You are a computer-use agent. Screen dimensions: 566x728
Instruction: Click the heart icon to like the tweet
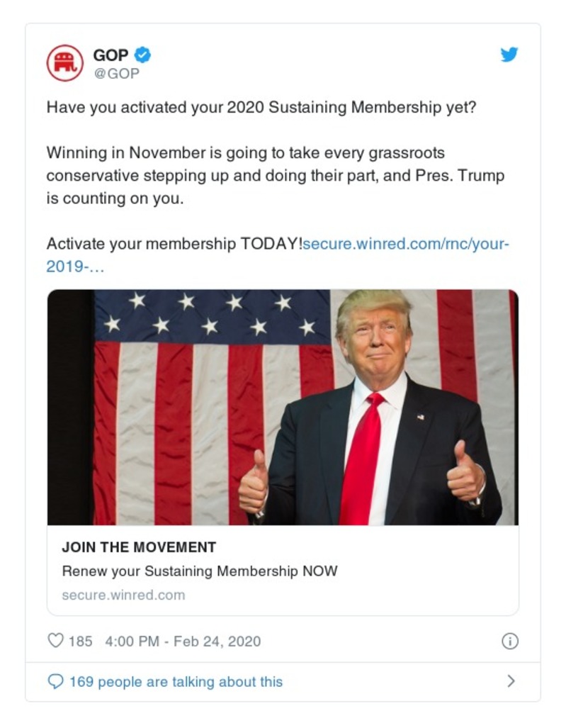click(x=54, y=642)
